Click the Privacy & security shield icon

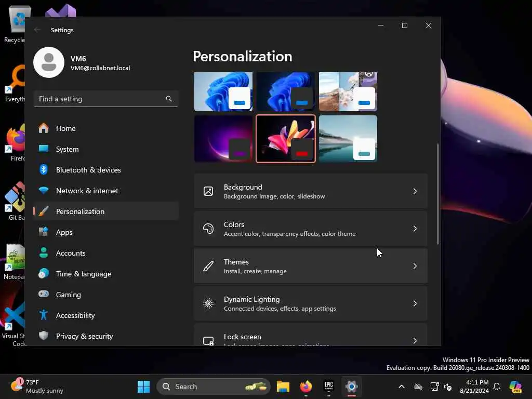(x=44, y=336)
